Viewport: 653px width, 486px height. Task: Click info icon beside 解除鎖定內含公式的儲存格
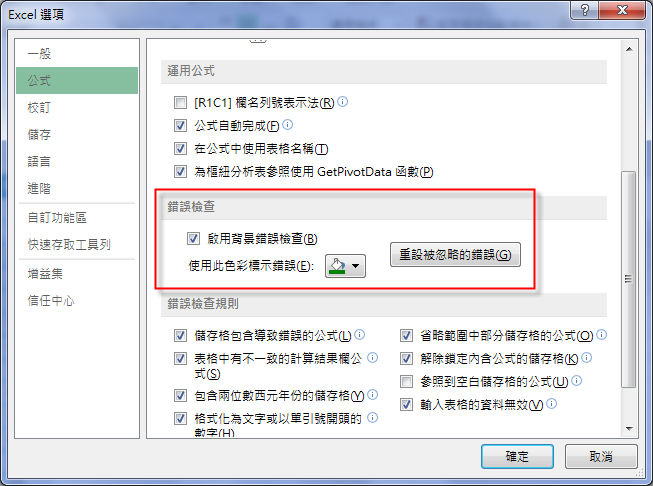point(586,357)
